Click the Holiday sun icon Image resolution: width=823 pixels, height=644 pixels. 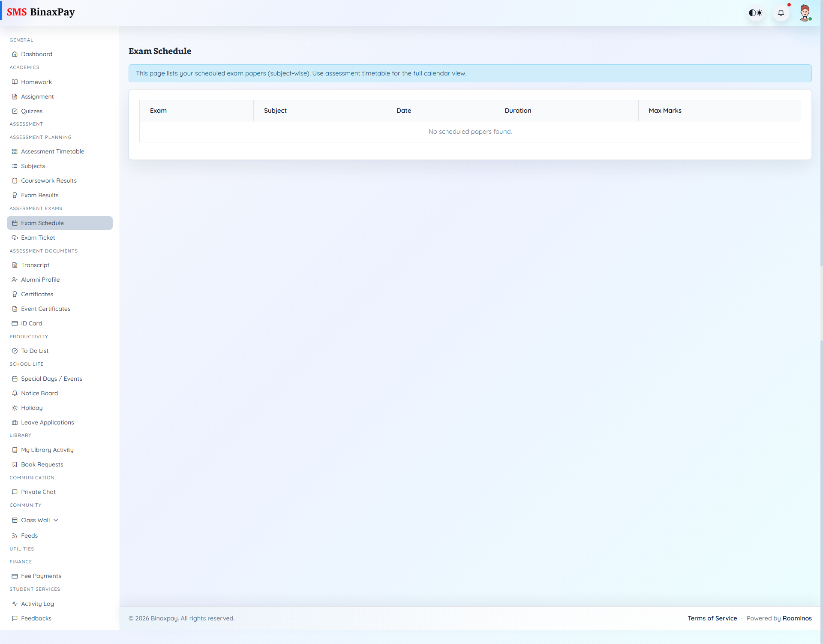(15, 408)
